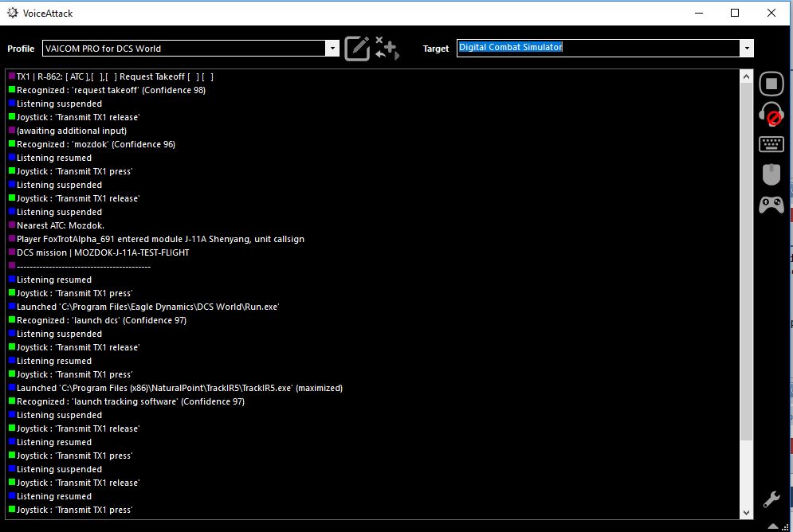Open the more profile actions icon
This screenshot has height=532, width=793.
coord(387,49)
